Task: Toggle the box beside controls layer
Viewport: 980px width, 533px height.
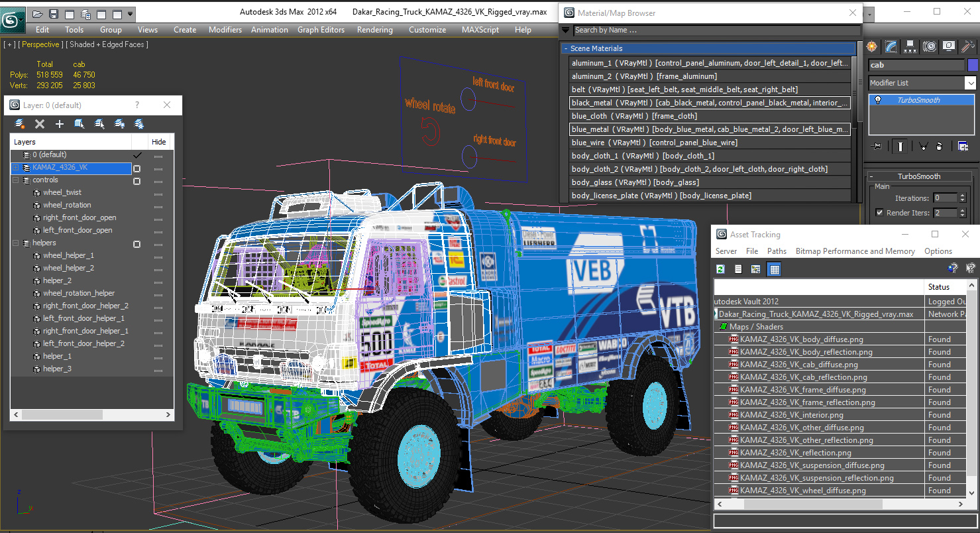Action: tap(137, 181)
